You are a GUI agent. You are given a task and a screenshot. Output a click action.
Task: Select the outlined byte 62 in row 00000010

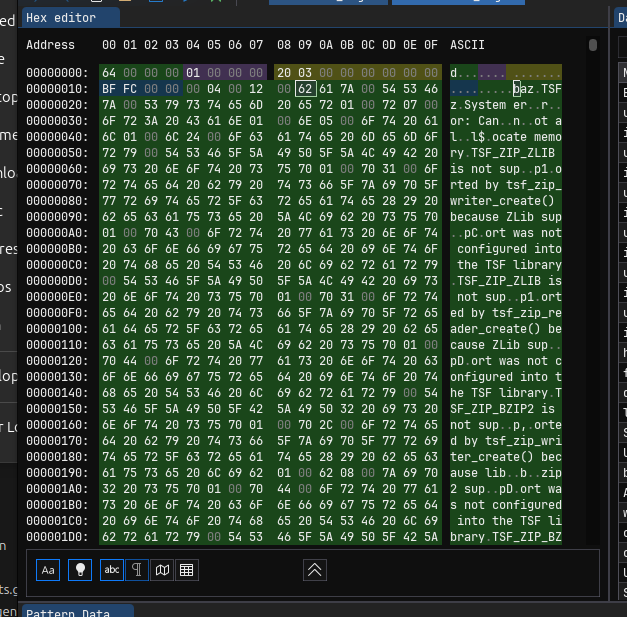pyautogui.click(x=305, y=89)
